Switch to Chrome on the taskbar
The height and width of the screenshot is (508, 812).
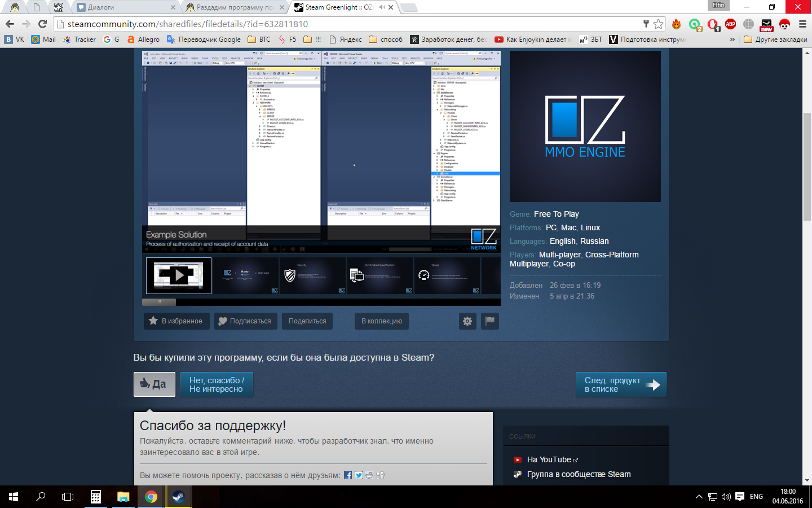pos(151,497)
